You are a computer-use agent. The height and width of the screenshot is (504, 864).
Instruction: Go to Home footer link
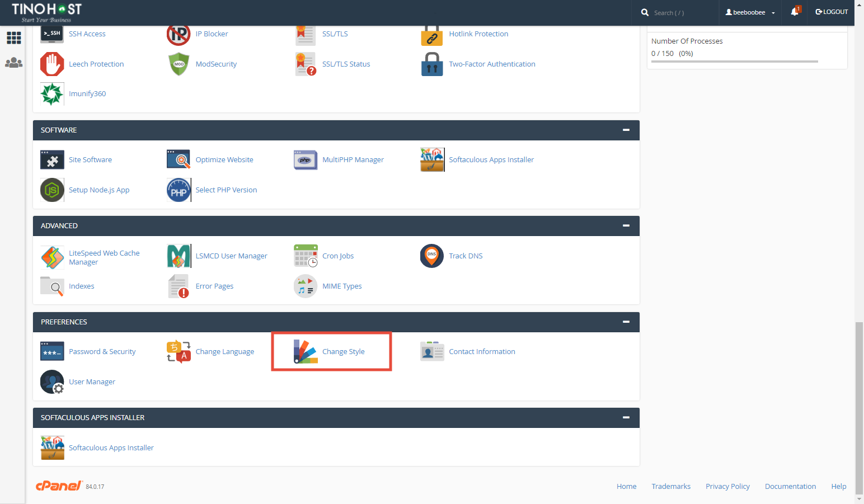pos(626,487)
